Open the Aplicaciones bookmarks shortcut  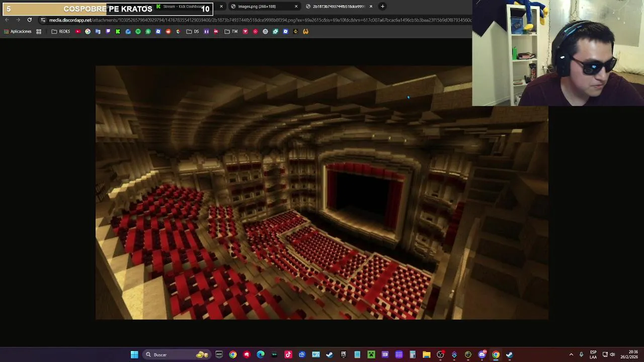(17, 31)
